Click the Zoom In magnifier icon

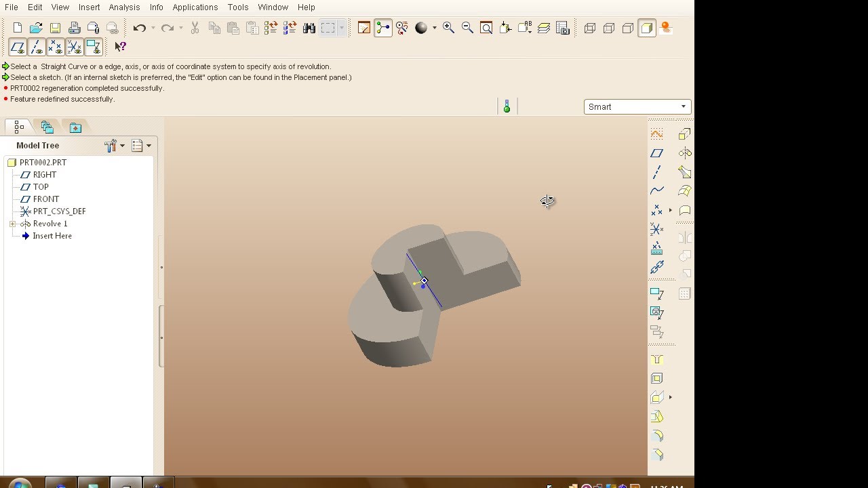click(x=448, y=28)
